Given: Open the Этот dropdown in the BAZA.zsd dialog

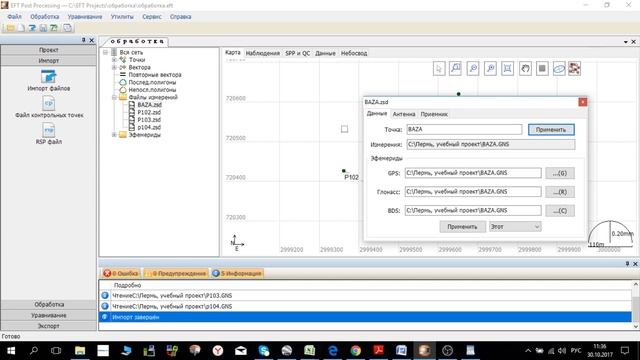Looking at the screenshot, I should 515,227.
